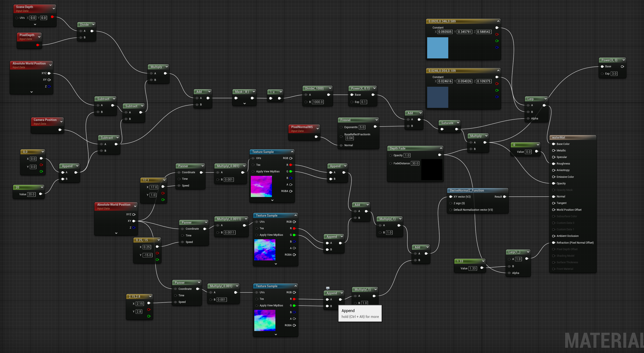Click the waterMat Tangent input pin
644x353 pixels.
click(553, 203)
